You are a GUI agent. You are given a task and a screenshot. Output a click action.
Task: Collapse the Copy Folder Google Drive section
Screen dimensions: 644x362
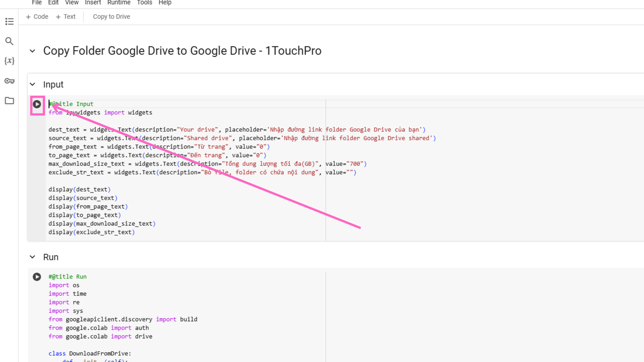pos(32,51)
